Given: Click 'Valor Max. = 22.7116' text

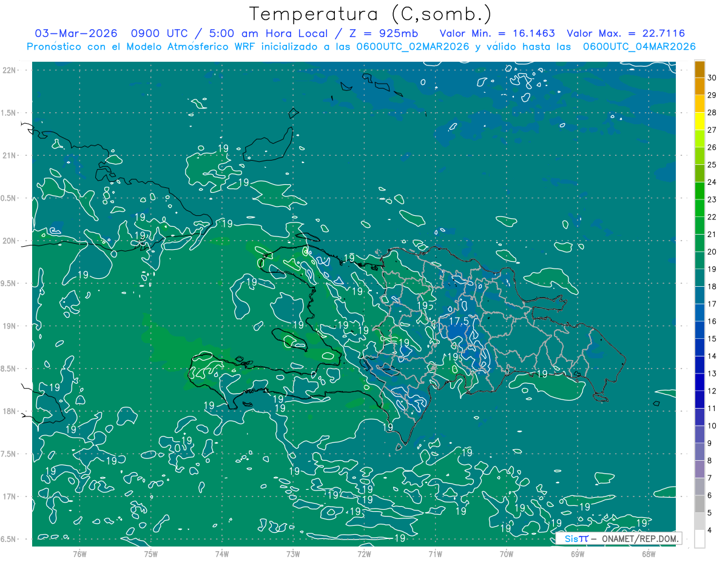Looking at the screenshot, I should tap(626, 33).
